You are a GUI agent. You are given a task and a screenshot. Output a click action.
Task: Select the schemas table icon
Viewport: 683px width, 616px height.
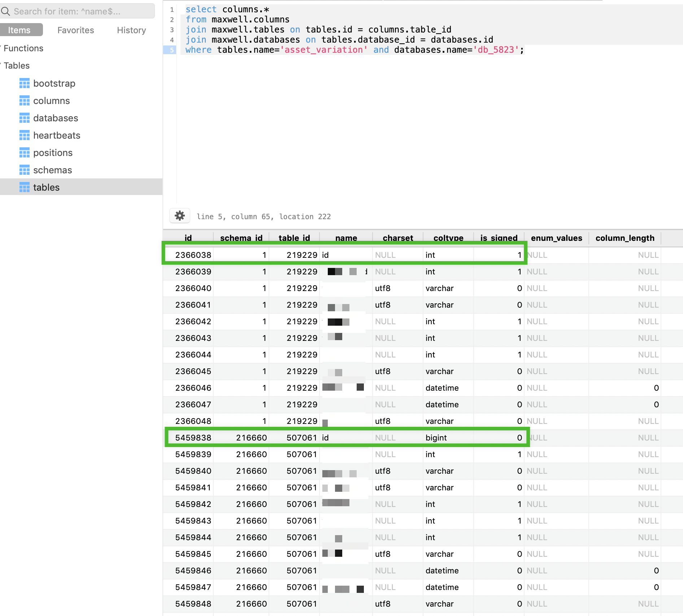coord(24,170)
